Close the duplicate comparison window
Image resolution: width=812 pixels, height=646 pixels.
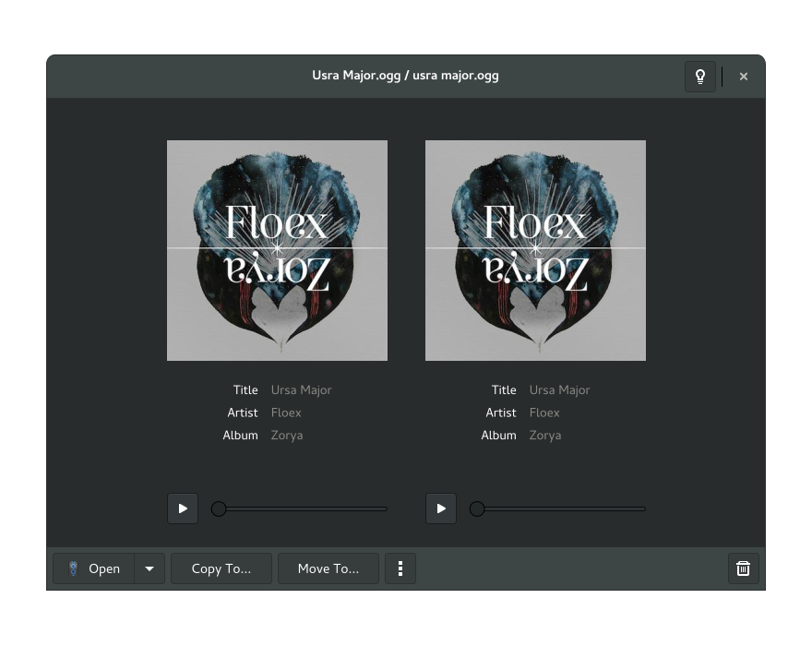coord(743,77)
